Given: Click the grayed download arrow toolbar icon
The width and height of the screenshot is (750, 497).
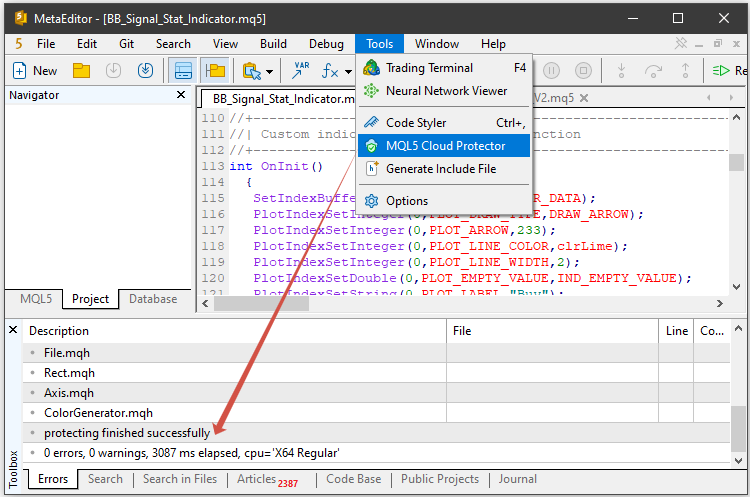Looking at the screenshot, I should coord(113,71).
